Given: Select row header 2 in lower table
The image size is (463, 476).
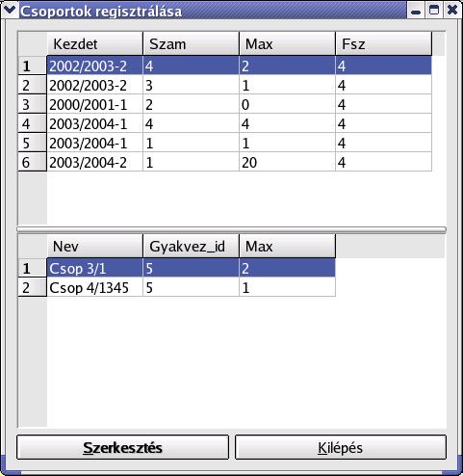Looking at the screenshot, I should [33, 287].
